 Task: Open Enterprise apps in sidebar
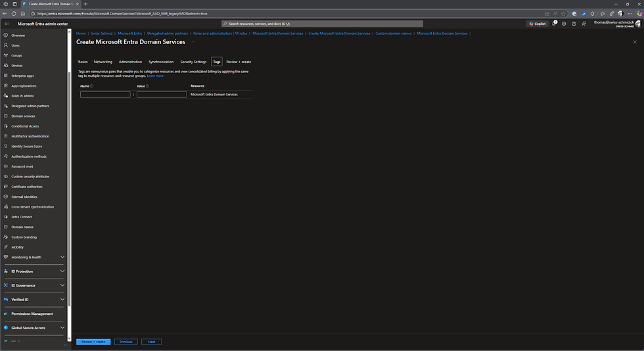[22, 76]
